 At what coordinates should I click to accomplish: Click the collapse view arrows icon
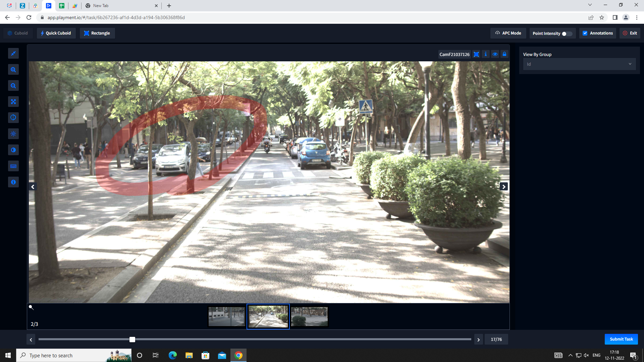(13, 54)
